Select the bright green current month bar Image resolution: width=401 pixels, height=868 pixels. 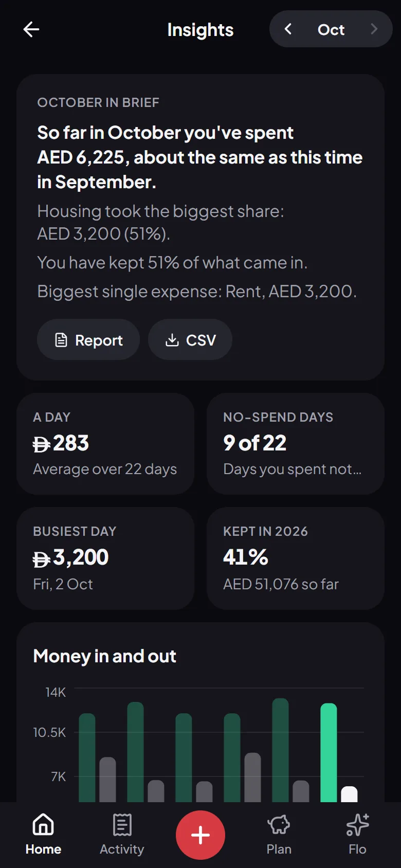tap(329, 753)
